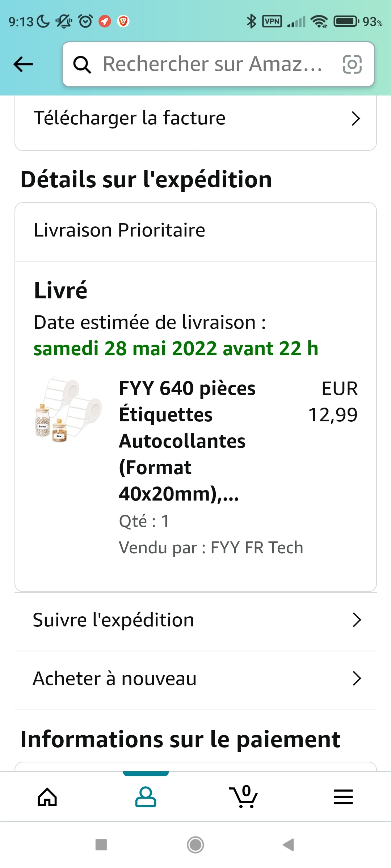This screenshot has width=391, height=868.
Task: Expand Acheter à nouveau chevron
Action: (357, 678)
